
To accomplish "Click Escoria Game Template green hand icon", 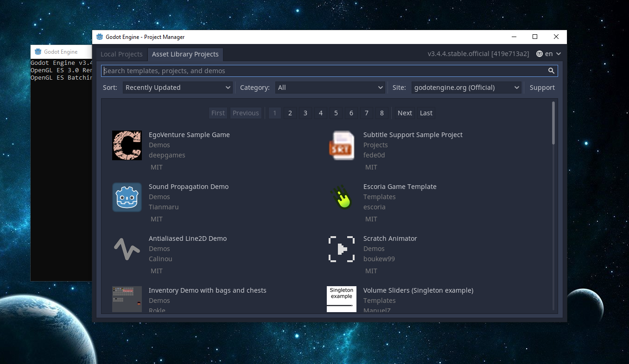I will 342,197.
